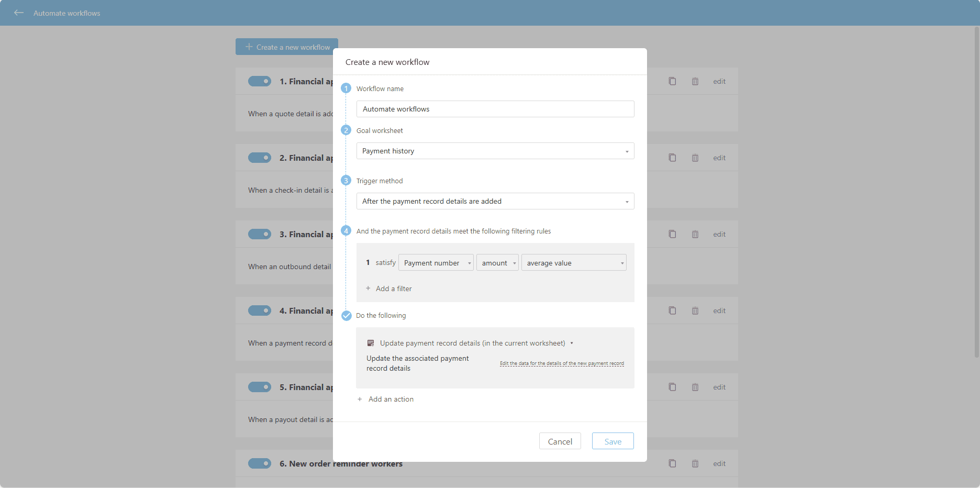Click delete trash icon for workflow 2
980x488 pixels.
(695, 158)
